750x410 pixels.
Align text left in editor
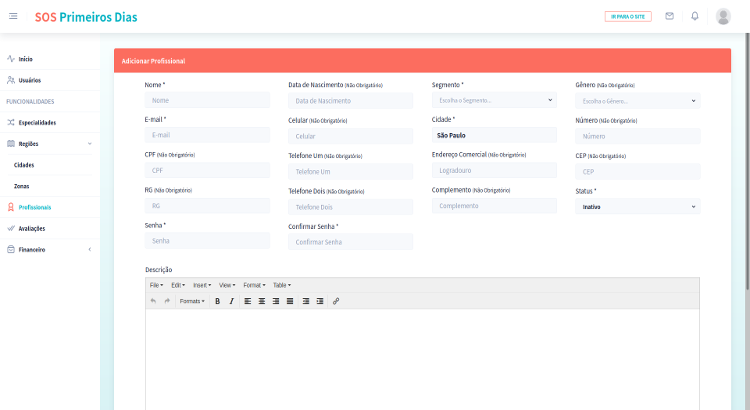247,301
